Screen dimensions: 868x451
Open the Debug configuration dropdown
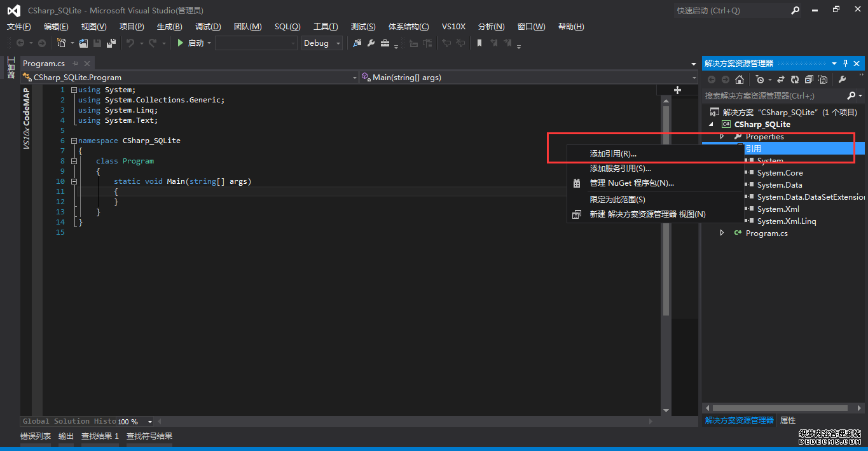(322, 43)
